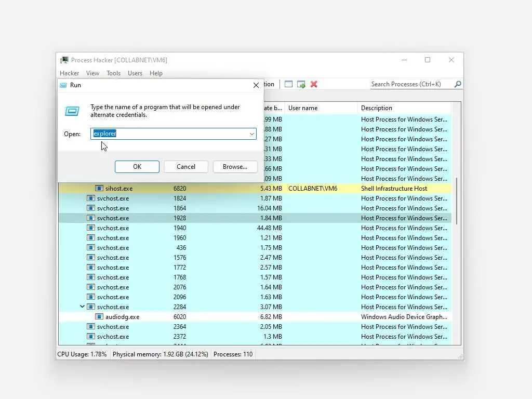Click Cancel in the Run dialog

pos(186,167)
